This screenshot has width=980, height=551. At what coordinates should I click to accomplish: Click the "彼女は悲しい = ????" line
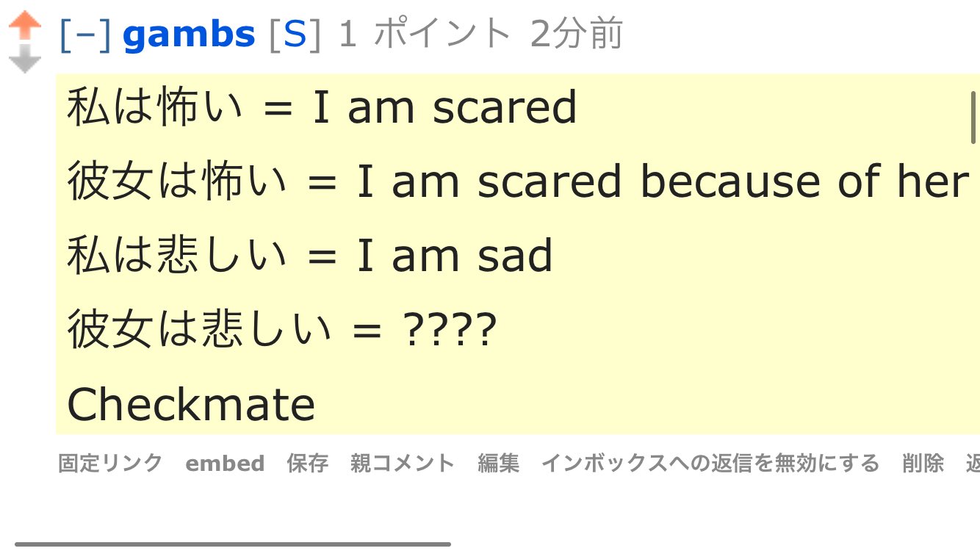pyautogui.click(x=282, y=331)
